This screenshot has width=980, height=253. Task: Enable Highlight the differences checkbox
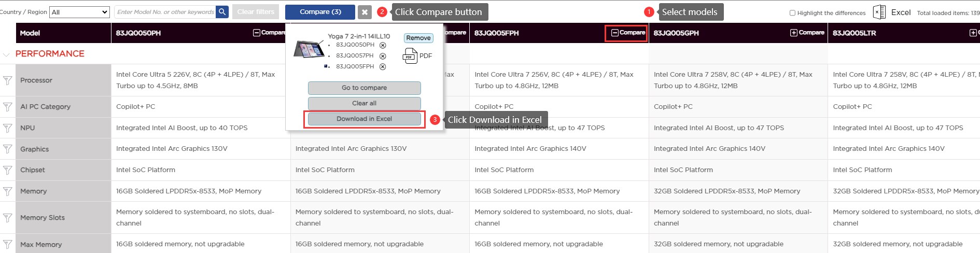tap(792, 13)
